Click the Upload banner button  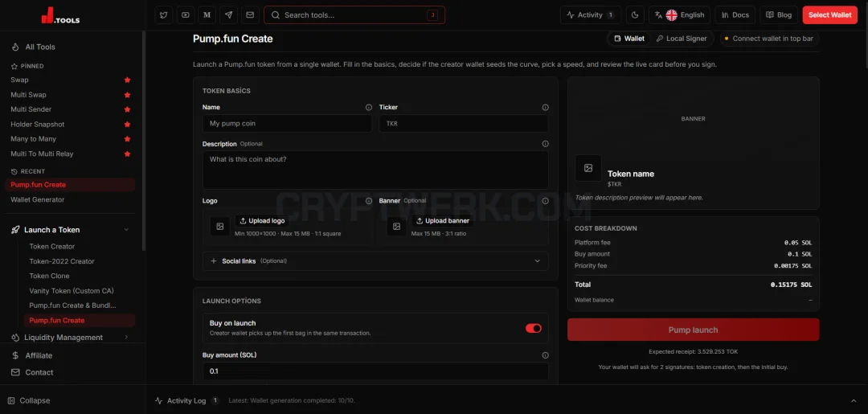[x=442, y=221]
